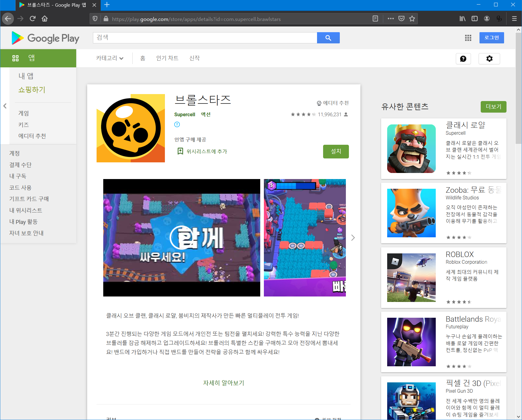522x420 pixels.
Task: View site security via the padlock icon
Action: 106,19
